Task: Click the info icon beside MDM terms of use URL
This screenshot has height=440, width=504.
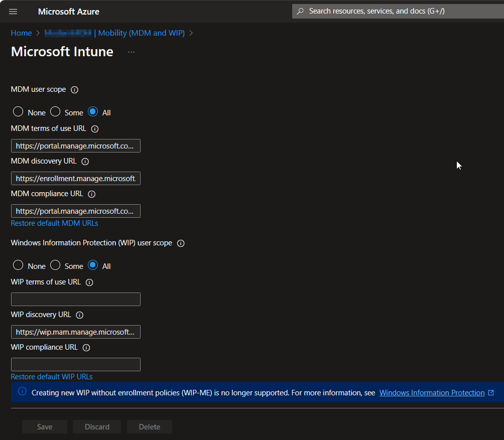Action: pyautogui.click(x=95, y=128)
